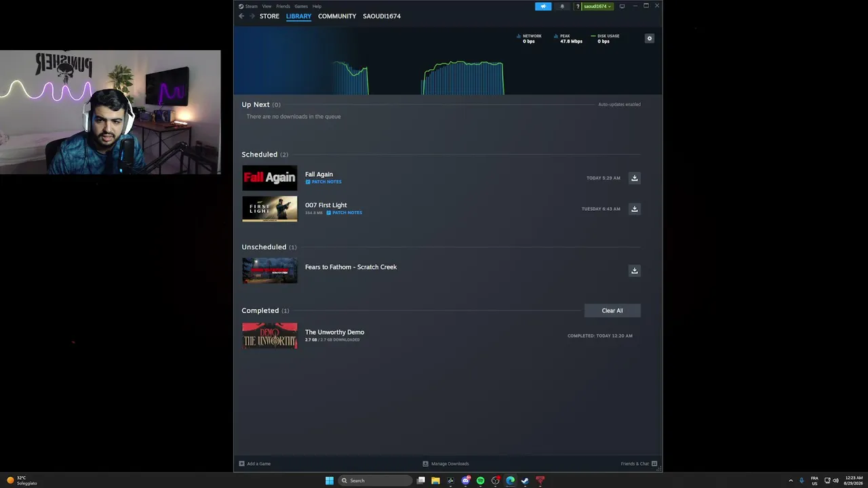Open the Help menu
868x488 pixels.
(317, 6)
